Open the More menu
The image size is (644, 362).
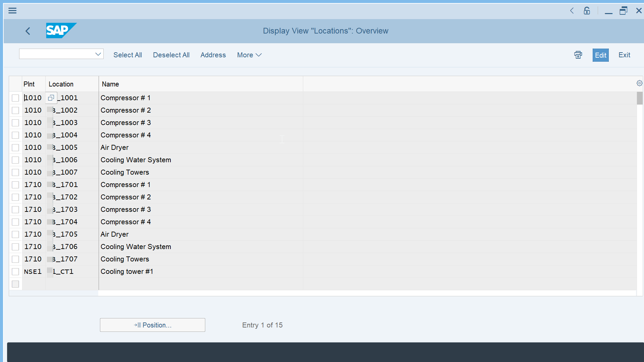click(249, 55)
